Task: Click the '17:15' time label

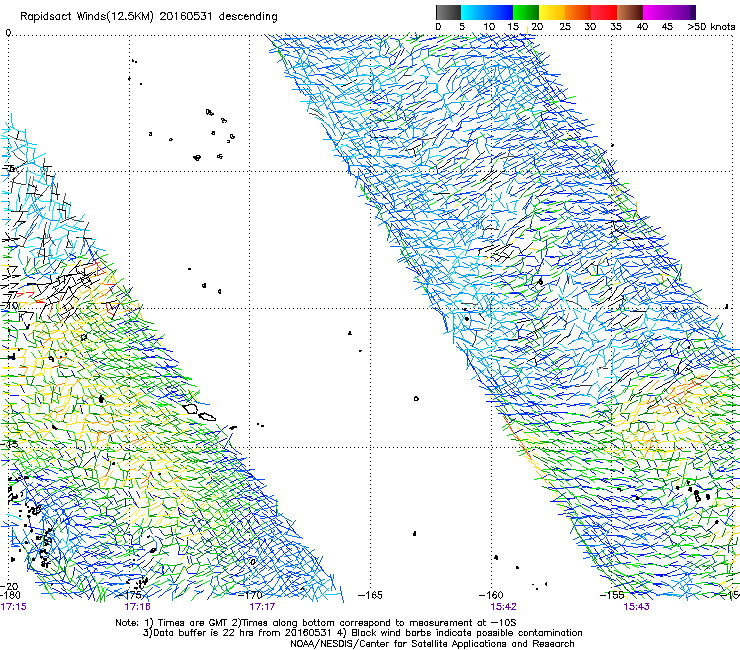Action: point(14,606)
